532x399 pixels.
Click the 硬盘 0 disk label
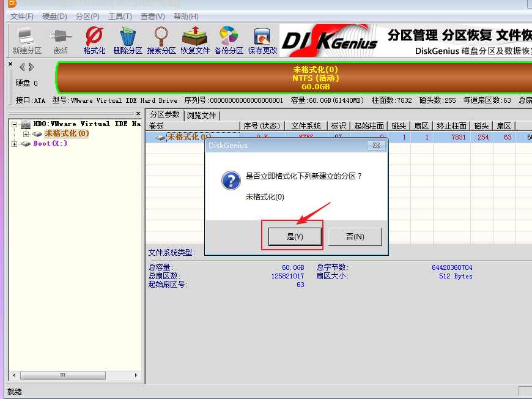click(x=27, y=83)
